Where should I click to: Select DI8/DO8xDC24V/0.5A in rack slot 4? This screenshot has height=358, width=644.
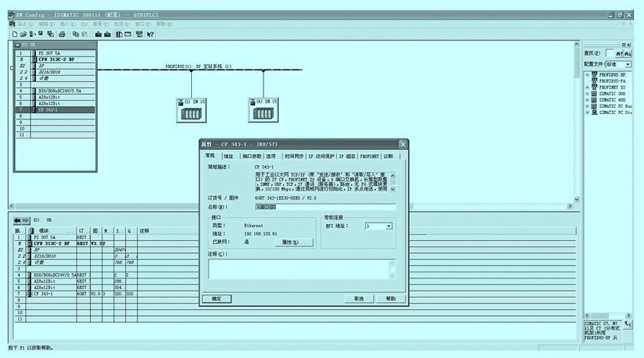click(x=56, y=91)
